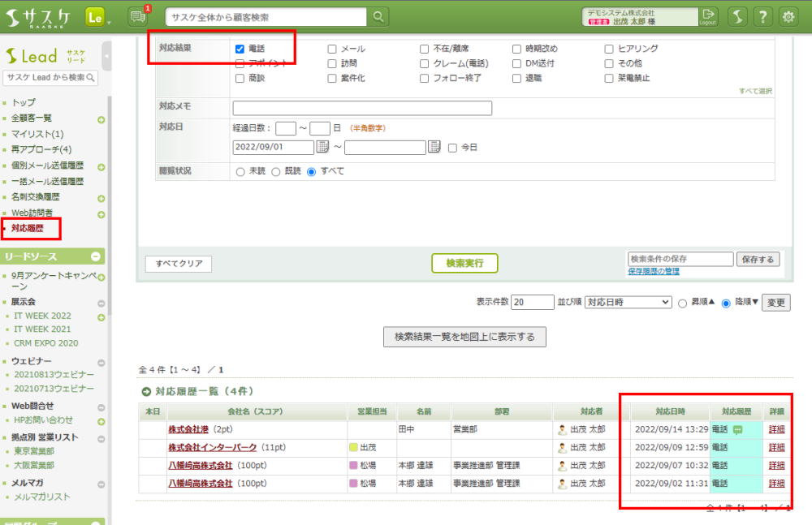812x525 pixels.
Task: Click the 検索実行 button
Action: pos(464,263)
